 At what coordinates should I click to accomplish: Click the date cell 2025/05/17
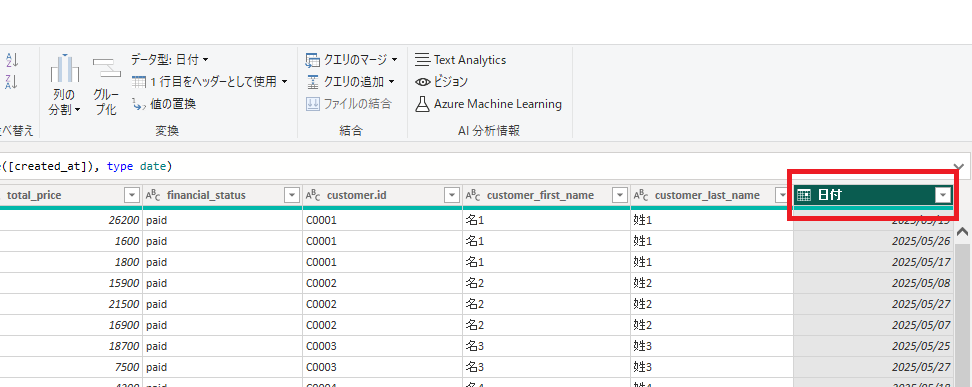point(873,262)
